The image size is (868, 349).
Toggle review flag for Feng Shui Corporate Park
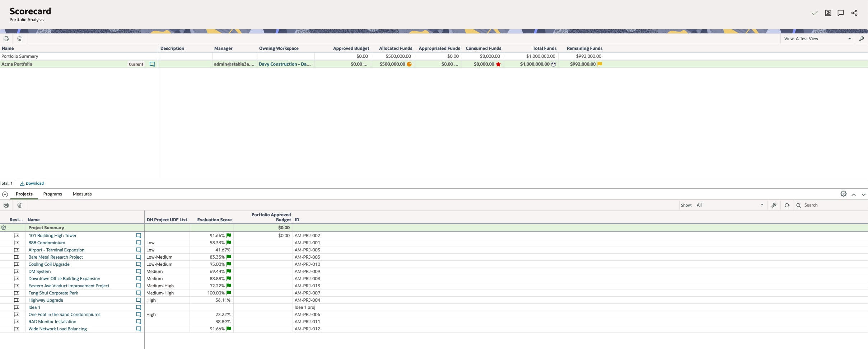click(x=16, y=293)
